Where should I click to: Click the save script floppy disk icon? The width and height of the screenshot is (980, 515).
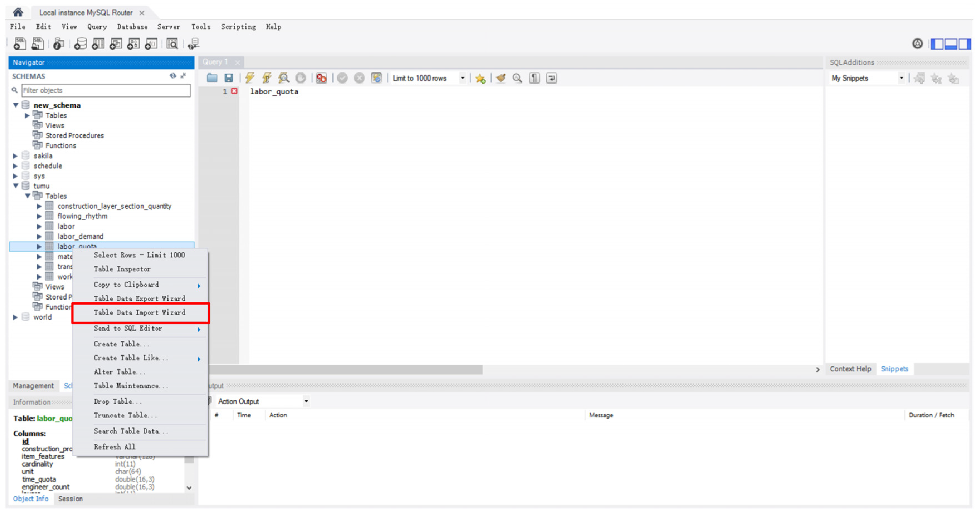[229, 78]
